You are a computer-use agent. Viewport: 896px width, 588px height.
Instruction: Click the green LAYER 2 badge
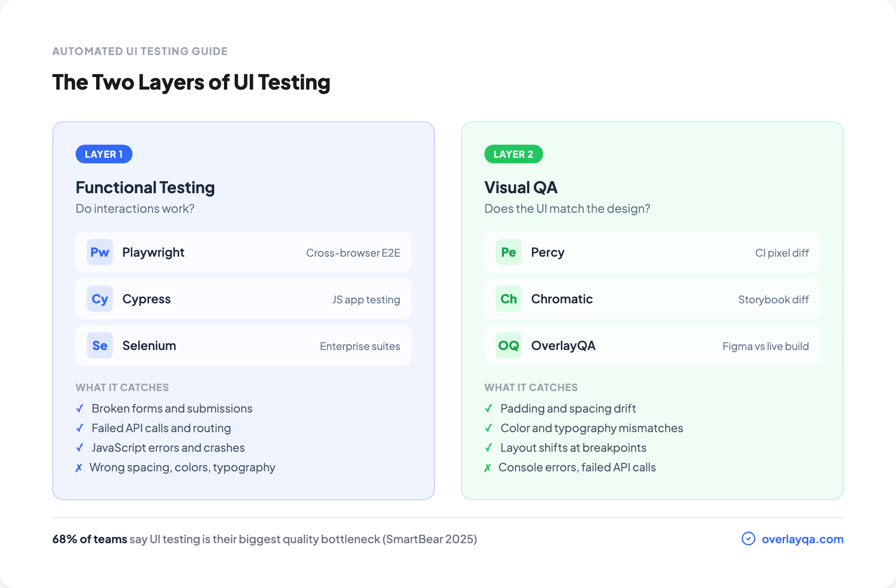point(513,154)
